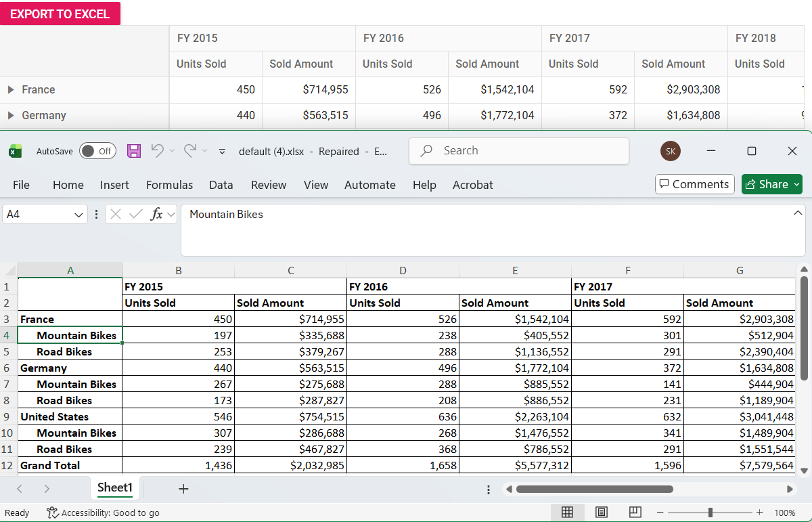The image size is (812, 522).
Task: Open the Customize Quick Access Toolbar dropdown
Action: [x=221, y=152]
